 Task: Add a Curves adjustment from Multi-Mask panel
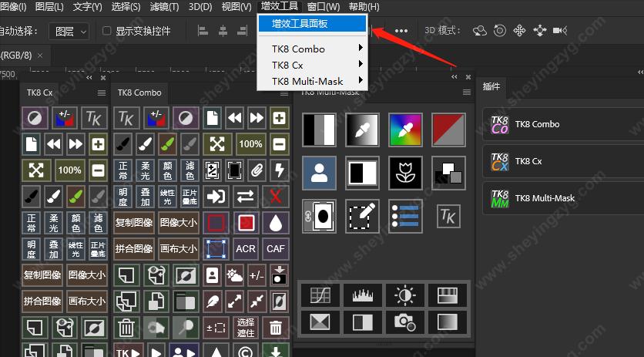(x=320, y=295)
